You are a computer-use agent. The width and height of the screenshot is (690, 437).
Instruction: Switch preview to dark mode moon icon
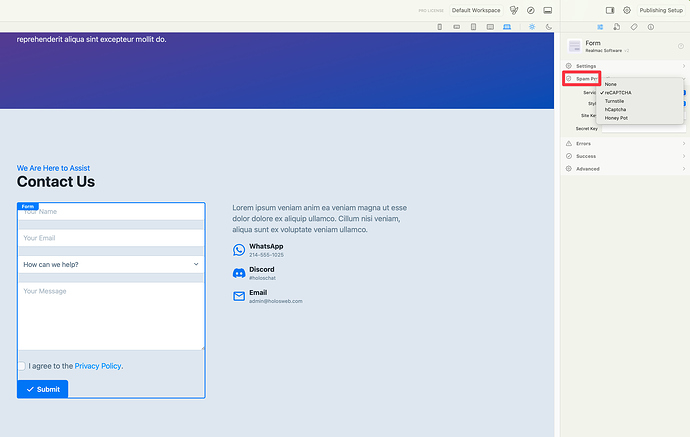(549, 27)
